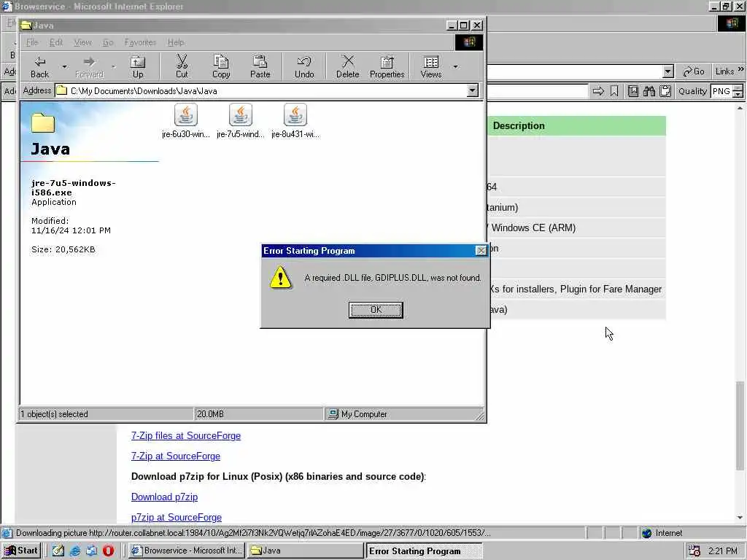Open the Windows Start menu

(21, 551)
